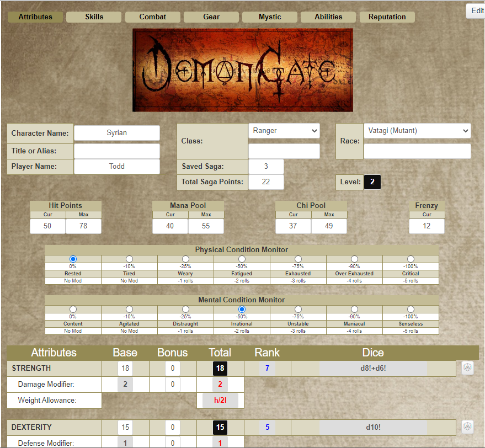Select the Frenzy current value field

click(x=427, y=226)
